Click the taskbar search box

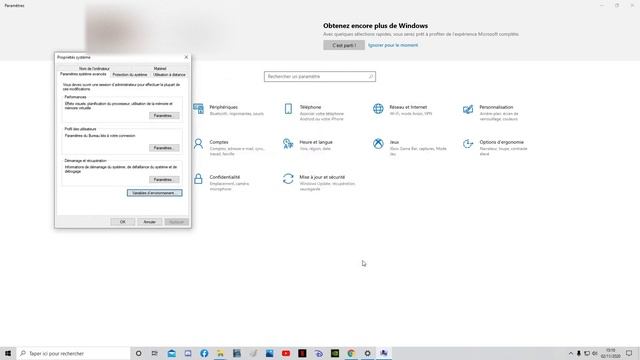[73, 353]
